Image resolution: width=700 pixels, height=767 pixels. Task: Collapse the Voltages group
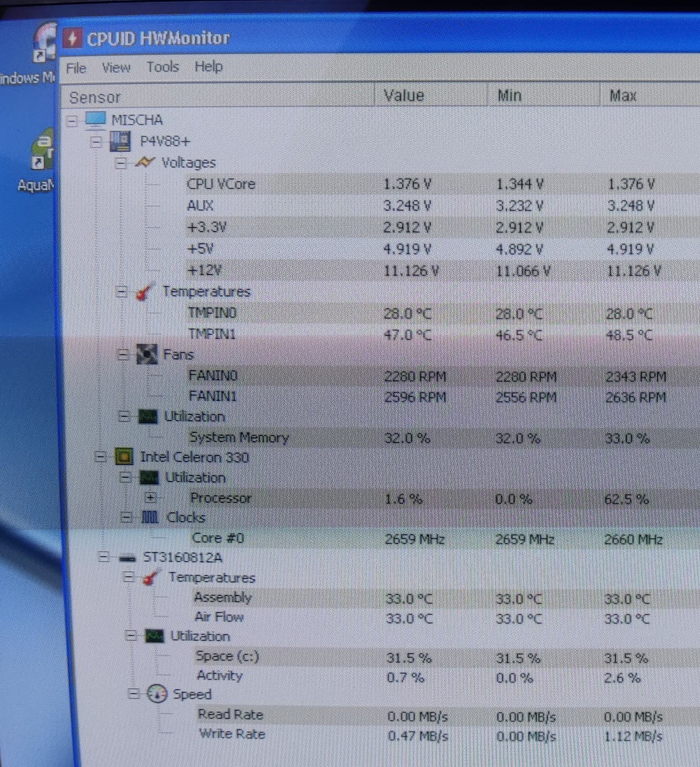coord(121,163)
